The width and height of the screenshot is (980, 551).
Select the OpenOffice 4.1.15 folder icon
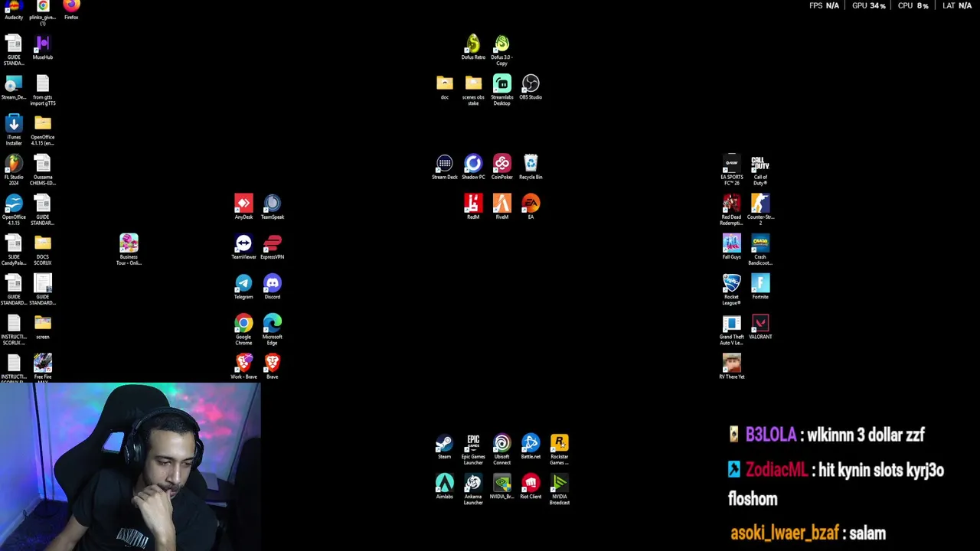point(43,130)
